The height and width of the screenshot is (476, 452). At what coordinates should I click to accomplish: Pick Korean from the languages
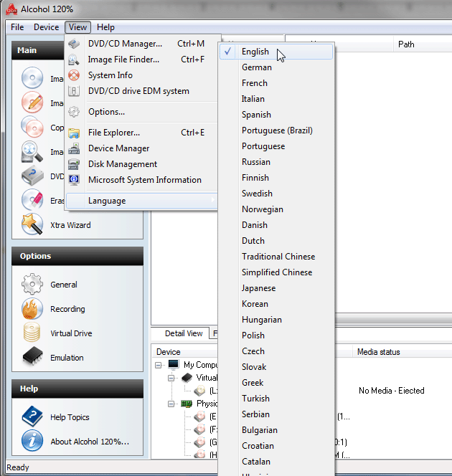[x=276, y=304]
